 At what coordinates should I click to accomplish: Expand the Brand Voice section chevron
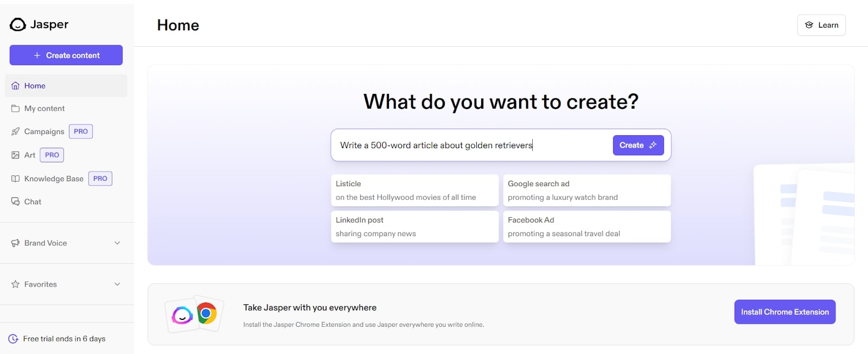click(117, 243)
